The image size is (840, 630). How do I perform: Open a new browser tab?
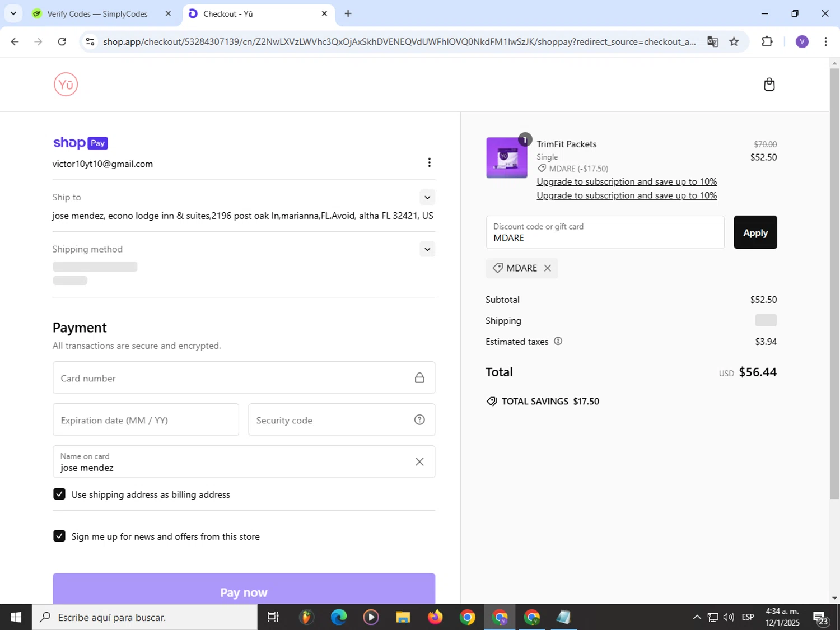[x=348, y=13]
